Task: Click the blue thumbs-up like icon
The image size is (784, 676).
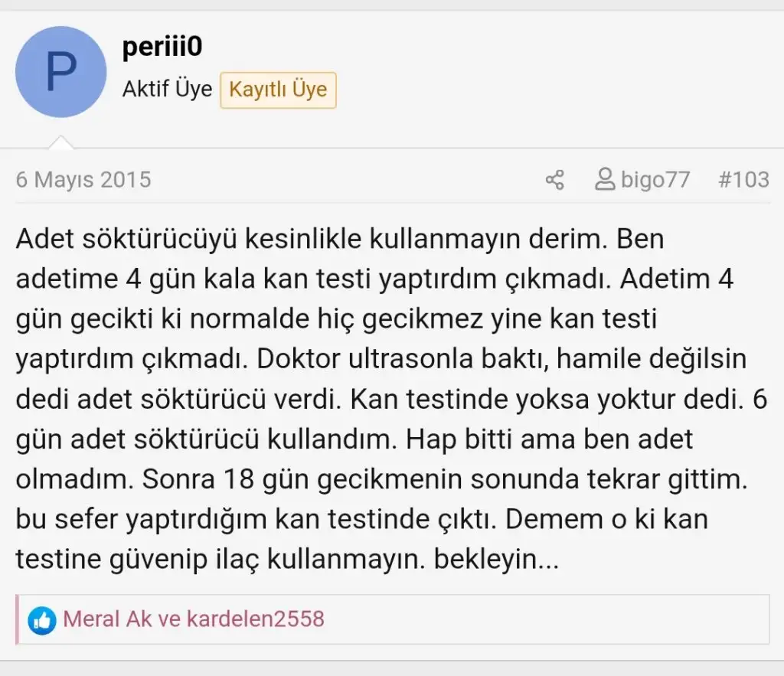Action: (42, 620)
